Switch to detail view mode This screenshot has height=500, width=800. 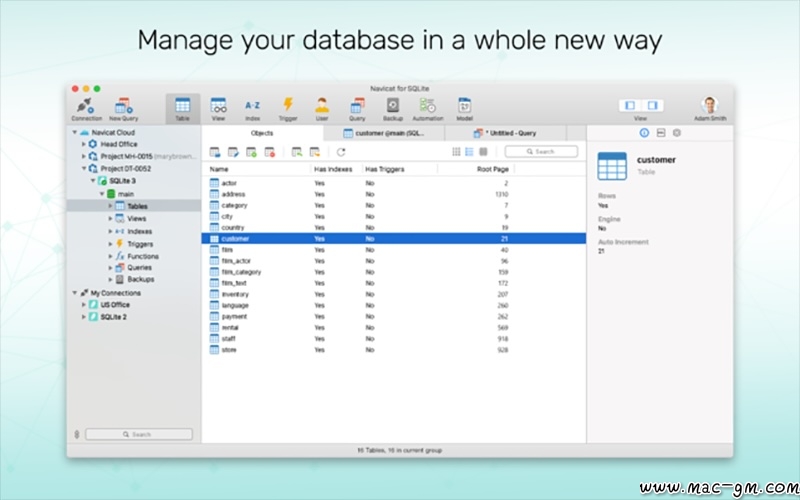click(483, 152)
